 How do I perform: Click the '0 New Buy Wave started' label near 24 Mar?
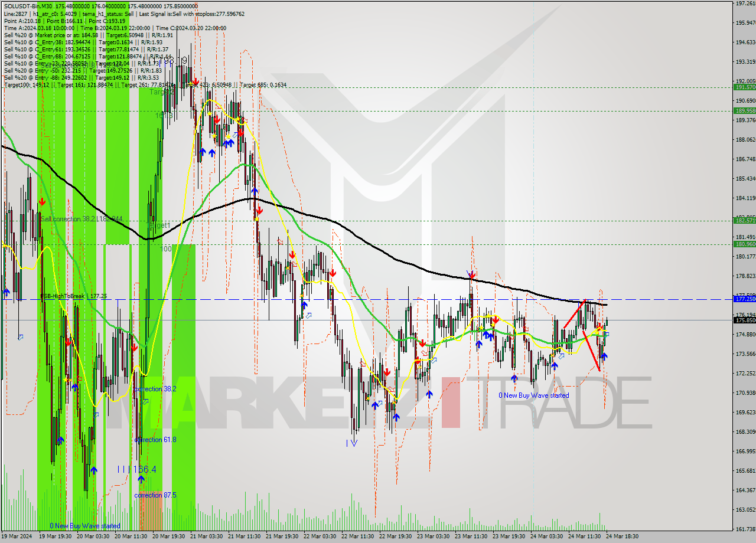pyautogui.click(x=534, y=395)
